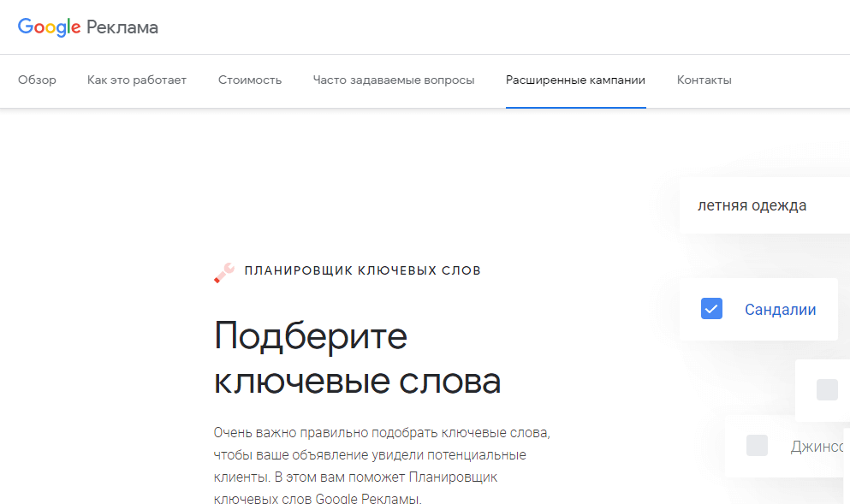
Task: Click the Google logo icon
Action: 48,27
